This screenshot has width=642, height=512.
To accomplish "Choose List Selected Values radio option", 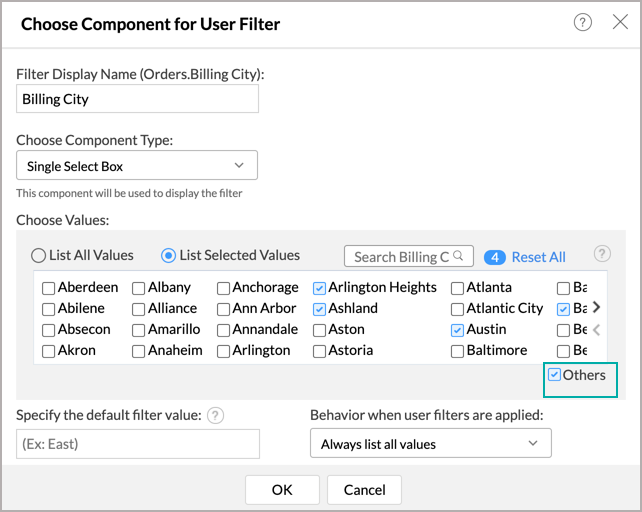I will (x=169, y=255).
